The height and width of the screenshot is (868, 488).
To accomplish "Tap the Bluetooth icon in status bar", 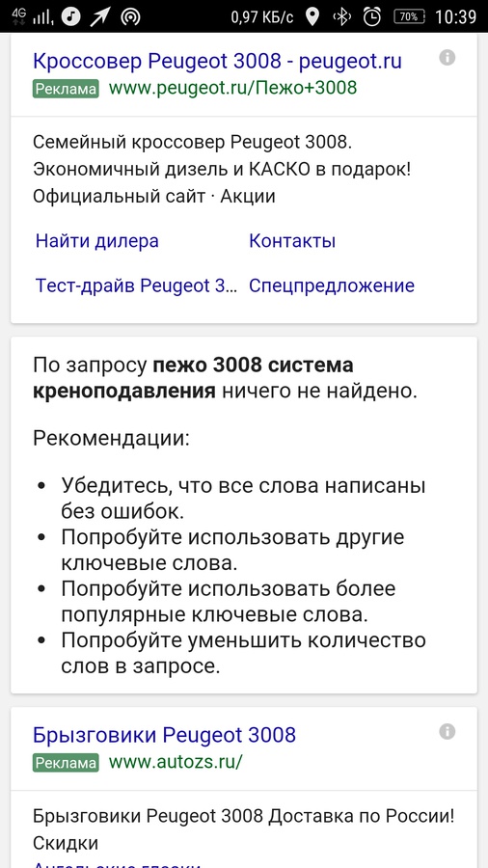I will tap(342, 17).
